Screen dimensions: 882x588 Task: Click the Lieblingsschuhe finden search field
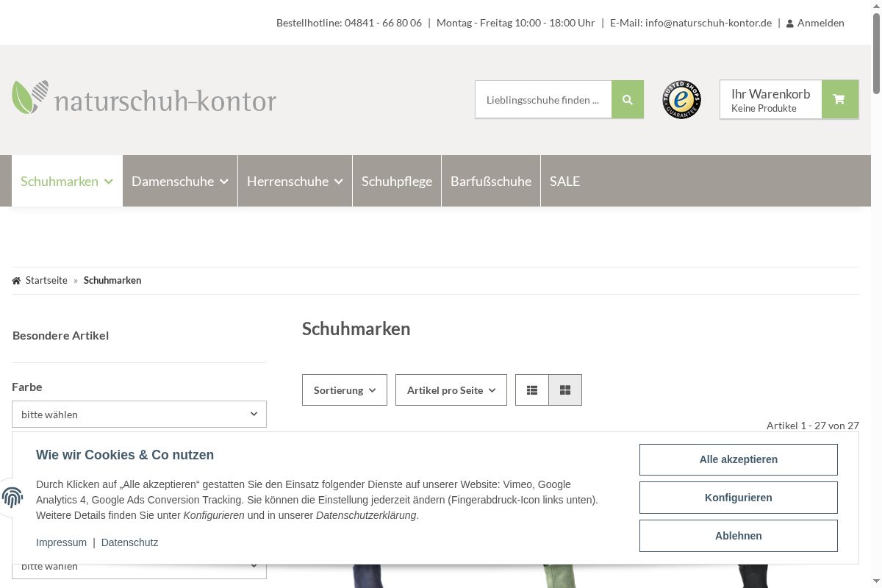tap(542, 100)
